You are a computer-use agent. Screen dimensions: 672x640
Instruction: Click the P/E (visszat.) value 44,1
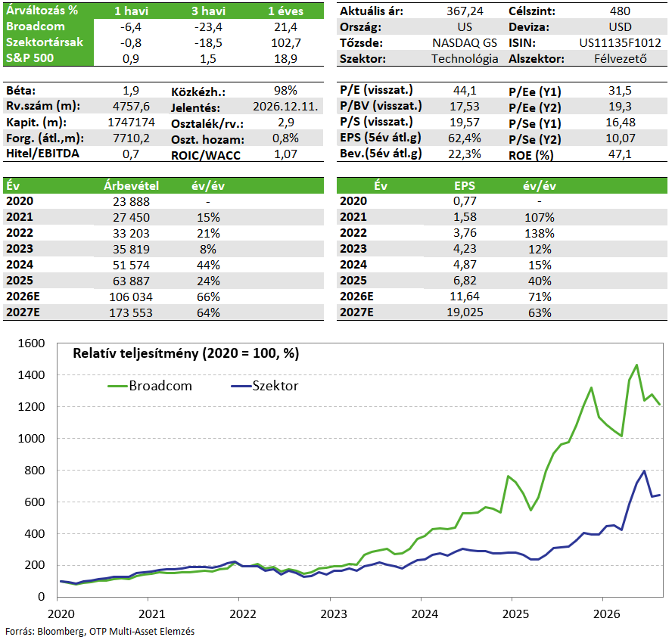pos(465,91)
